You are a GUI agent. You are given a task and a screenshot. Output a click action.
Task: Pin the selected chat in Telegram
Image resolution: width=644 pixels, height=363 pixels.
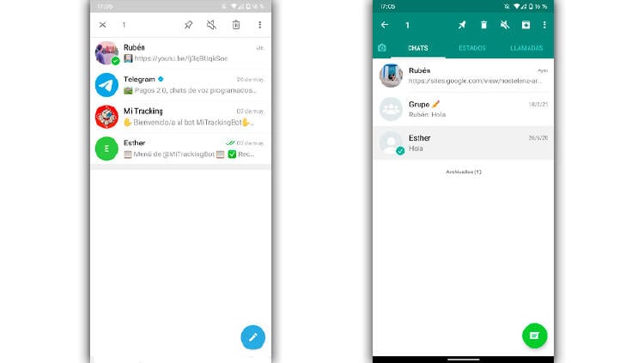point(189,25)
